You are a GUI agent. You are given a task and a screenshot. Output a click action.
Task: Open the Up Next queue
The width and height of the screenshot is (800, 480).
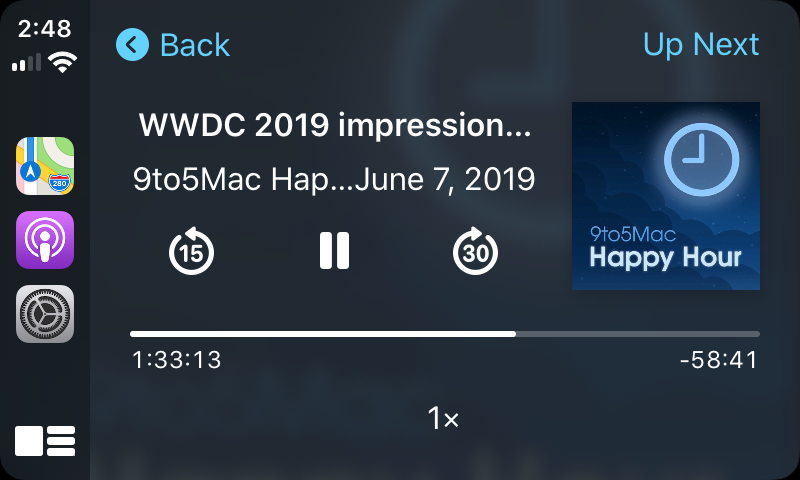[701, 45]
